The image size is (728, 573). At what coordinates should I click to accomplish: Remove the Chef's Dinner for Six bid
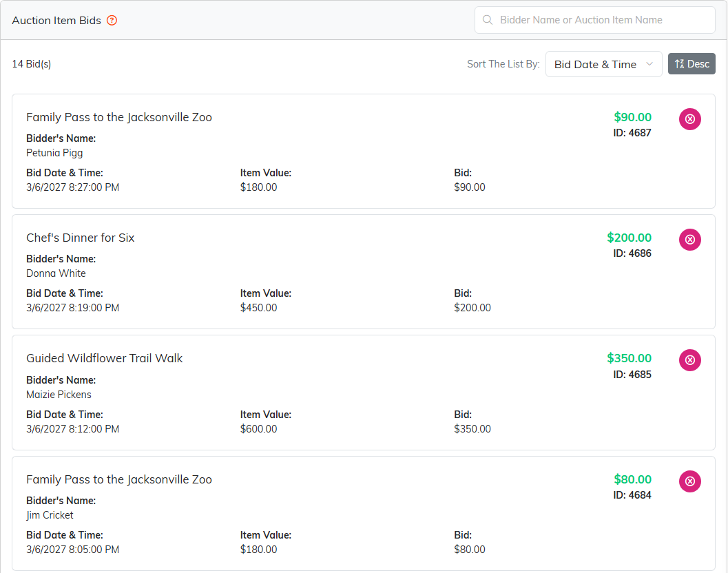coord(690,240)
